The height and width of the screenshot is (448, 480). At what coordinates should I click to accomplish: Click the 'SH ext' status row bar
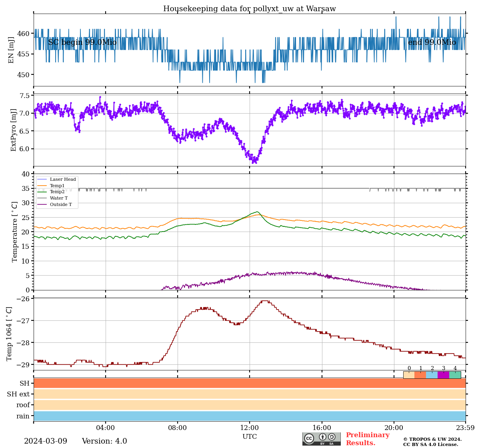point(250,394)
